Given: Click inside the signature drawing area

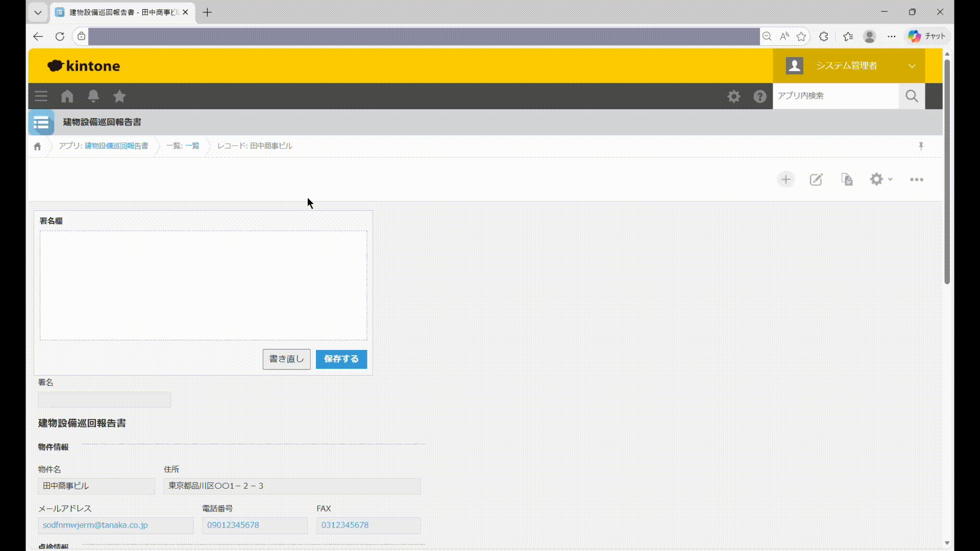Looking at the screenshot, I should 203,286.
